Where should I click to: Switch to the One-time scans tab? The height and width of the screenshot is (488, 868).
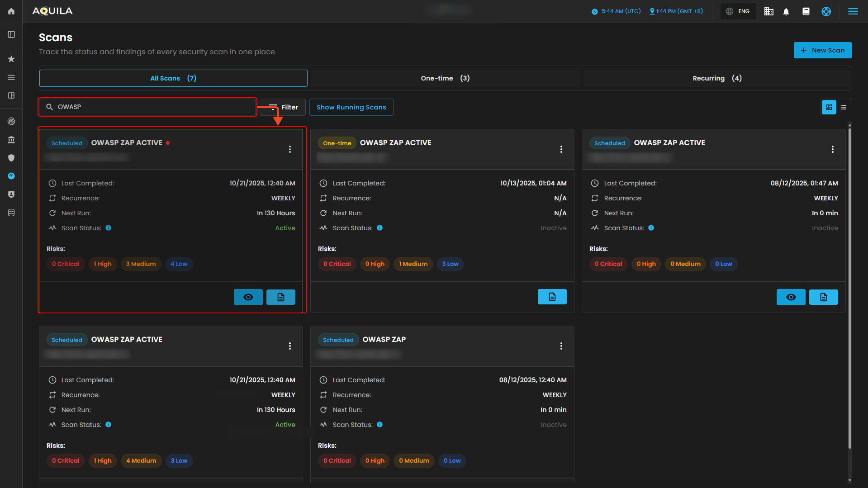[445, 78]
